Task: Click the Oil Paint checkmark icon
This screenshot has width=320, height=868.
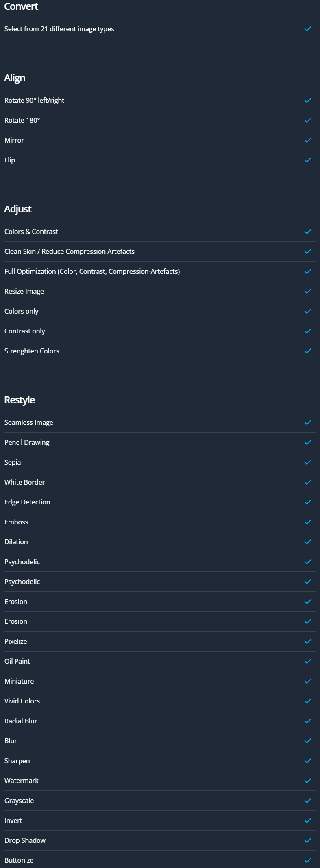Action: pos(308,661)
